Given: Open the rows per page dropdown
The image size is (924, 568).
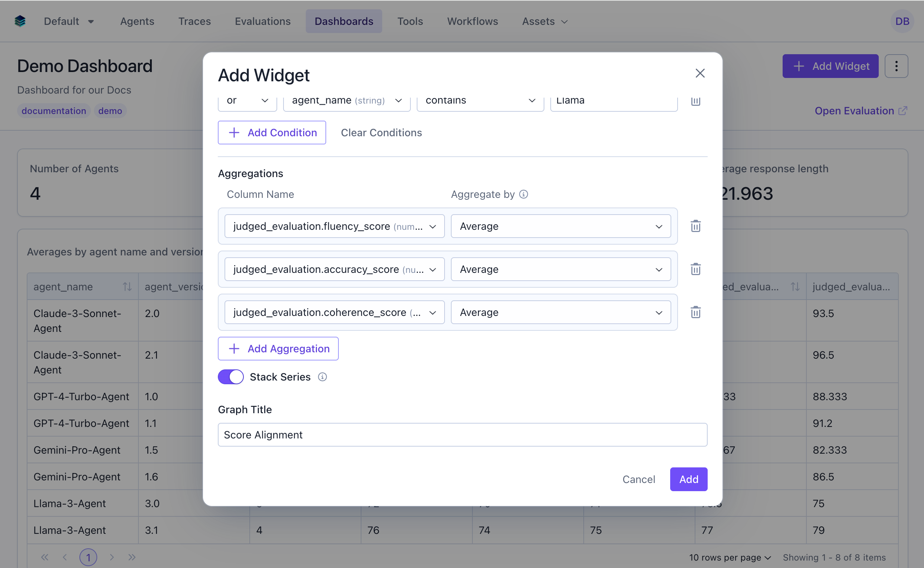Looking at the screenshot, I should click(728, 558).
